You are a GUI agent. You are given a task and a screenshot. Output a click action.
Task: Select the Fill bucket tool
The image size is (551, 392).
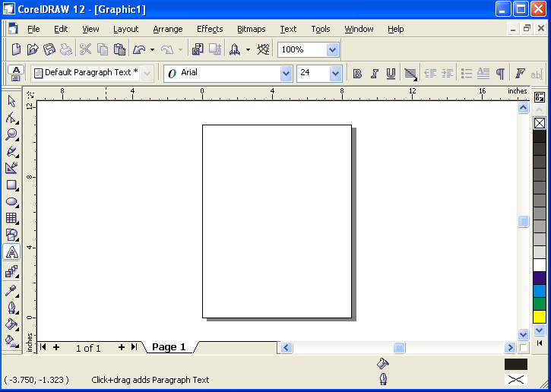click(x=11, y=324)
